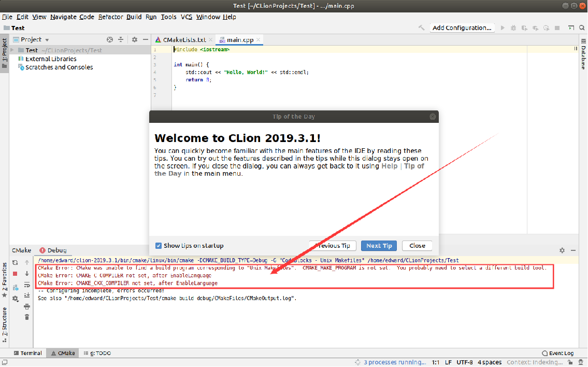Image resolution: width=588 pixels, height=367 pixels.
Task: Click the #include <iostream> code line
Action: tap(202, 50)
